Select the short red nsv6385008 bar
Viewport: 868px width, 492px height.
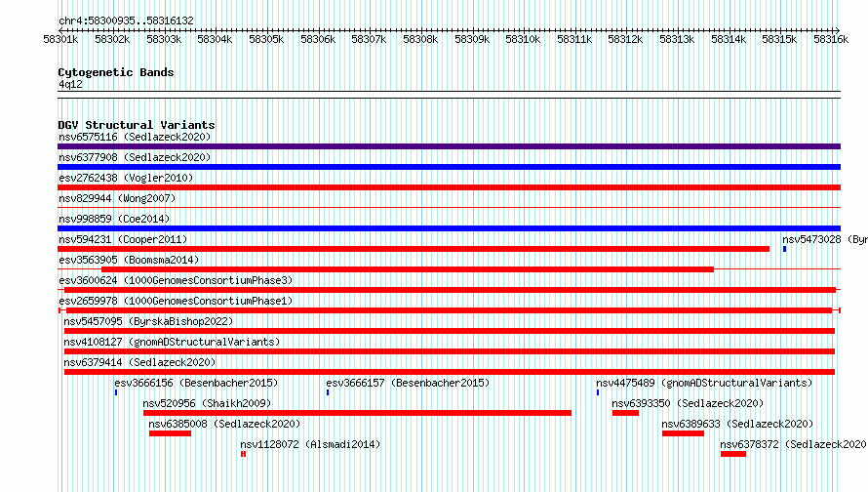pyautogui.click(x=170, y=433)
